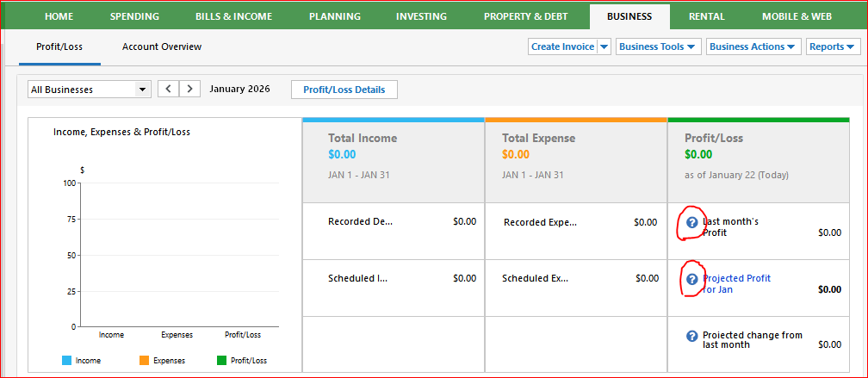Expand the Create Invoice dropdown arrow

(x=604, y=46)
